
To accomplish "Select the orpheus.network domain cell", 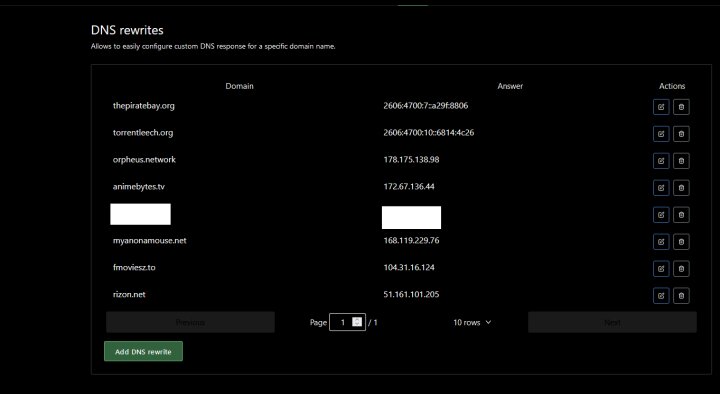I will [144, 159].
